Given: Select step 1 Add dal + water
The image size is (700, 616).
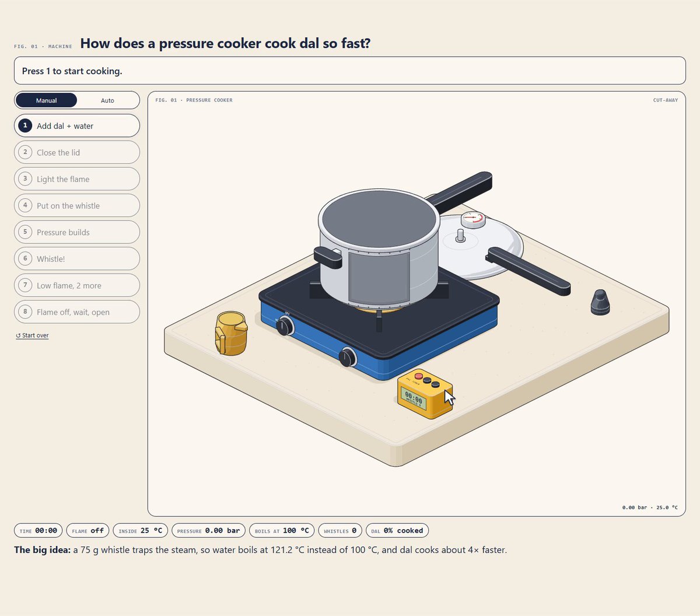Looking at the screenshot, I should pyautogui.click(x=77, y=125).
